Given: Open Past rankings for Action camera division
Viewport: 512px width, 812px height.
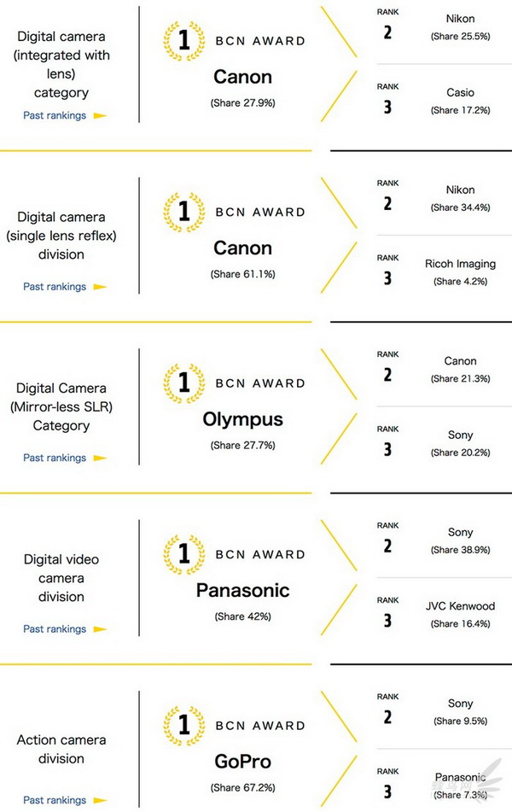Looking at the screenshot, I should click(55, 800).
